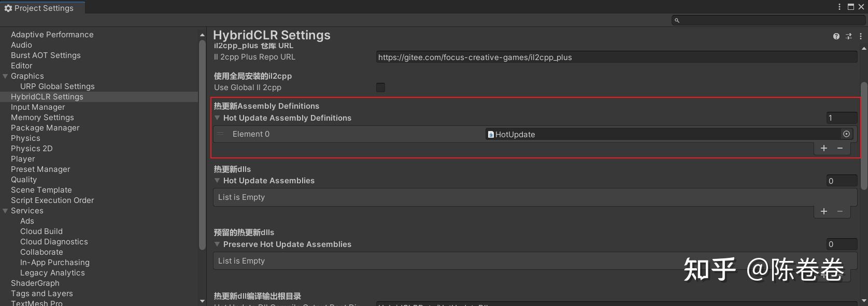Toggle the Use Global Il 2cpp checkbox
The width and height of the screenshot is (868, 306).
click(380, 88)
